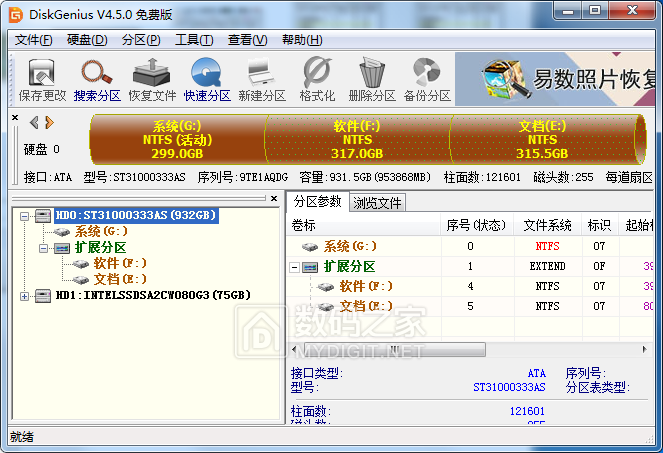This screenshot has height=453, width=663.
Task: Click the 文件系统 column header
Action: pyautogui.click(x=548, y=225)
